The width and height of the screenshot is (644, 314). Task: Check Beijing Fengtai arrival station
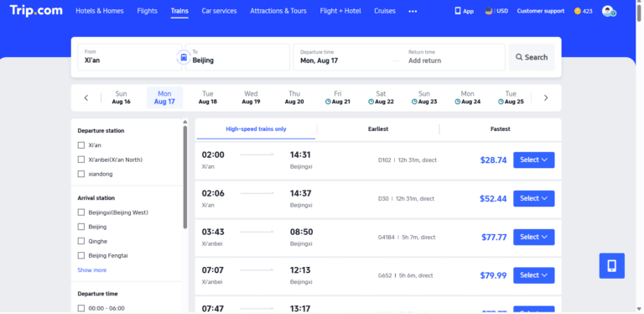[80, 255]
